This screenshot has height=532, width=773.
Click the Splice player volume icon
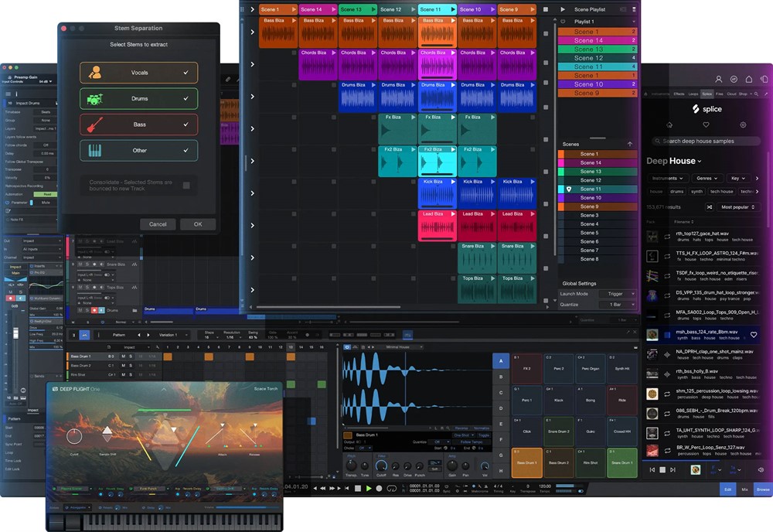(760, 470)
